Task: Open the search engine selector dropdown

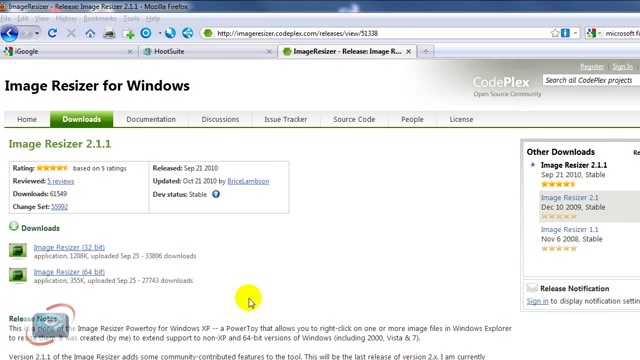Action: tap(594, 33)
